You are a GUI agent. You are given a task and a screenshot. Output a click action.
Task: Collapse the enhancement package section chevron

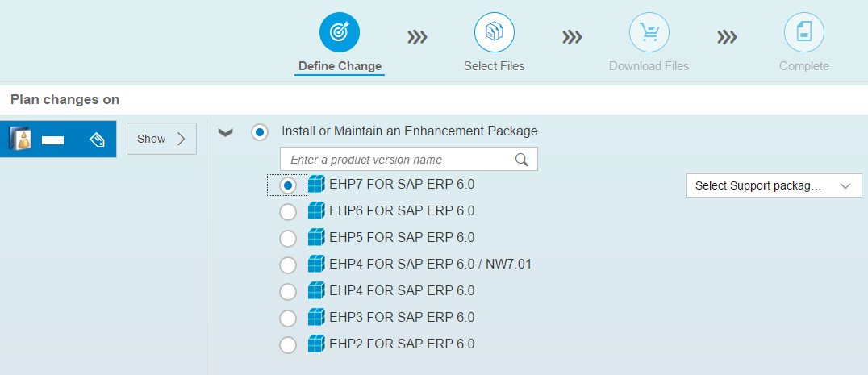point(225,133)
